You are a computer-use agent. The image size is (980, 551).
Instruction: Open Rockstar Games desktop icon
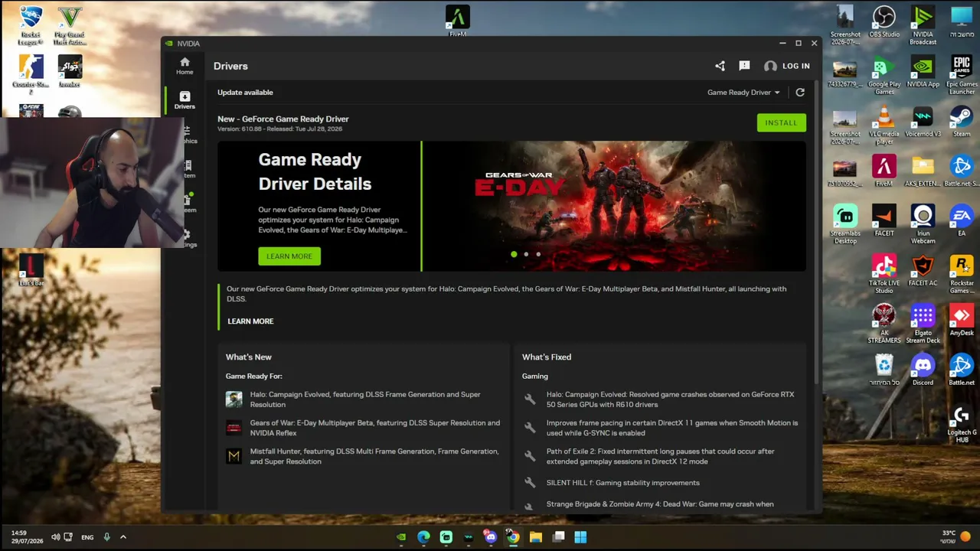962,274
